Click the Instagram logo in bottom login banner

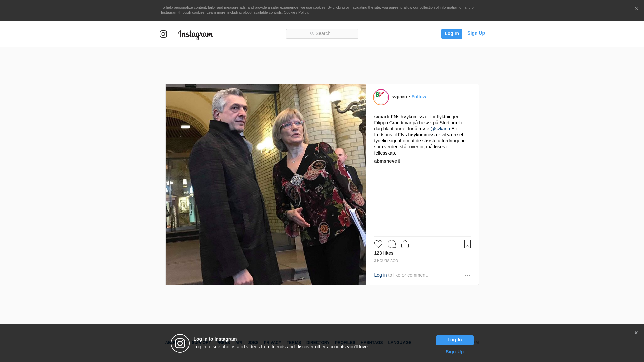(180, 343)
